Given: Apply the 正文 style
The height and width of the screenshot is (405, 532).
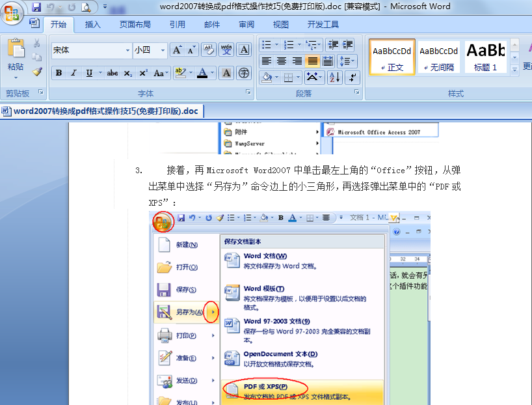Looking at the screenshot, I should pyautogui.click(x=392, y=57).
